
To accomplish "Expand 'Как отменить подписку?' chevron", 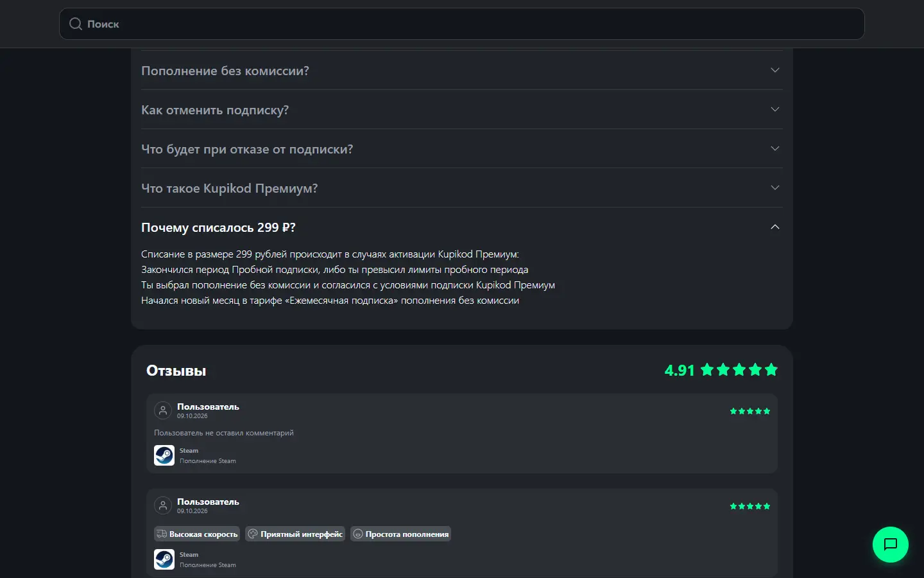I will point(775,109).
